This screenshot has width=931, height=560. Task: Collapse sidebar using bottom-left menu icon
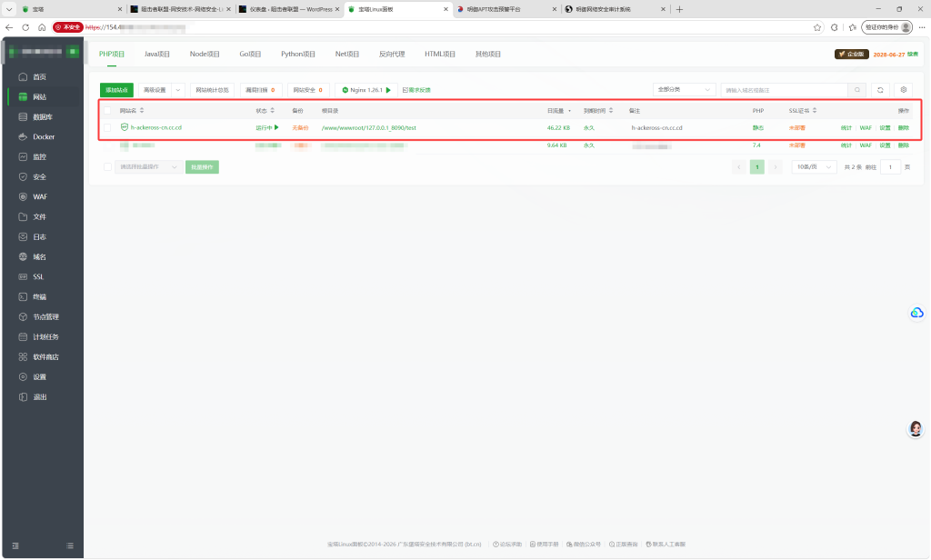pyautogui.click(x=15, y=545)
